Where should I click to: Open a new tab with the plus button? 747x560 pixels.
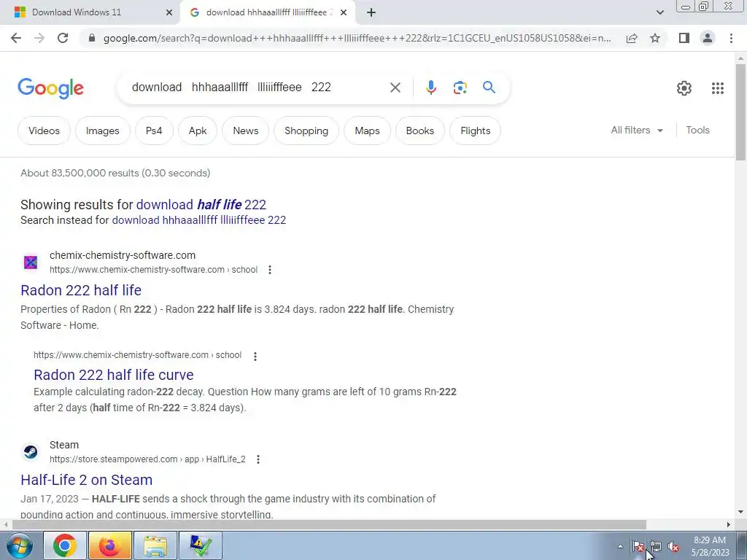[x=371, y=12]
